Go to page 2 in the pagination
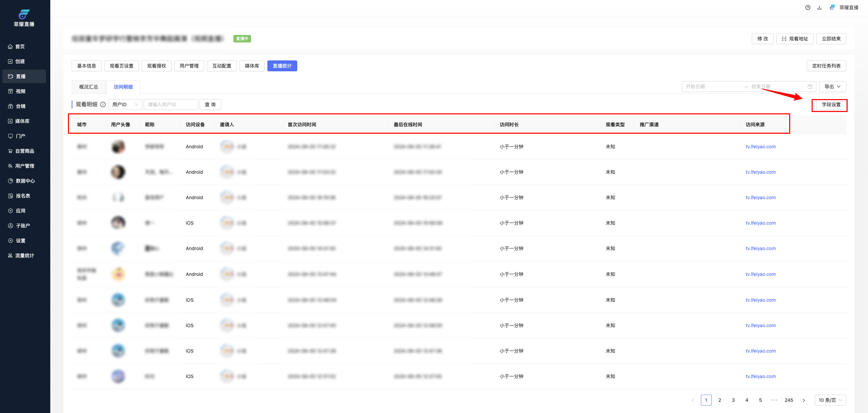Screen dimensions: 868x413 720,400
